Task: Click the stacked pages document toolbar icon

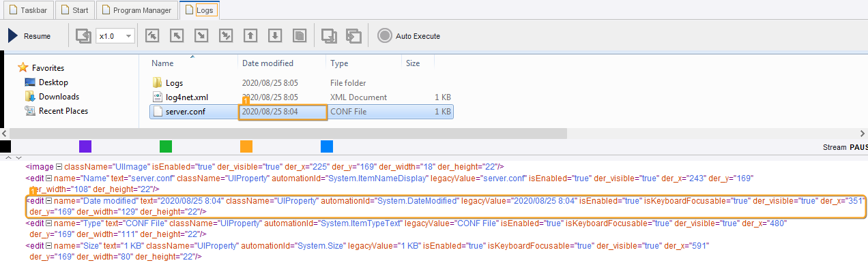Action: click(299, 36)
